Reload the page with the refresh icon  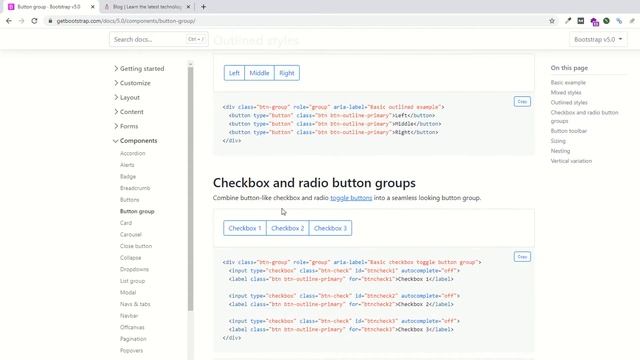(34, 21)
